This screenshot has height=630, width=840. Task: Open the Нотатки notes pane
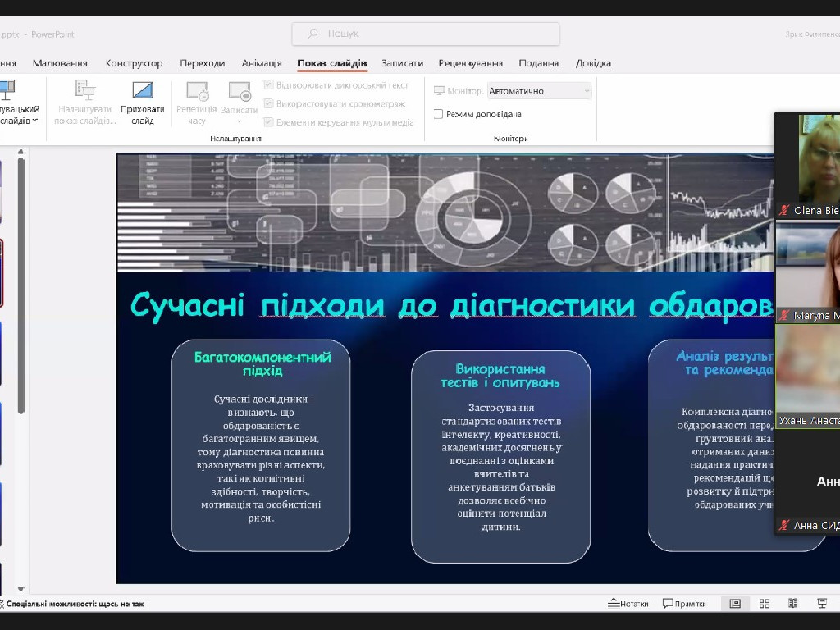628,604
